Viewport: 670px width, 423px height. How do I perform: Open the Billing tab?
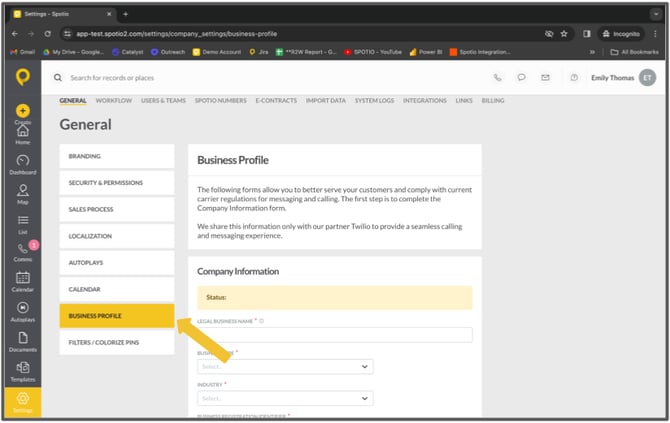tap(493, 100)
